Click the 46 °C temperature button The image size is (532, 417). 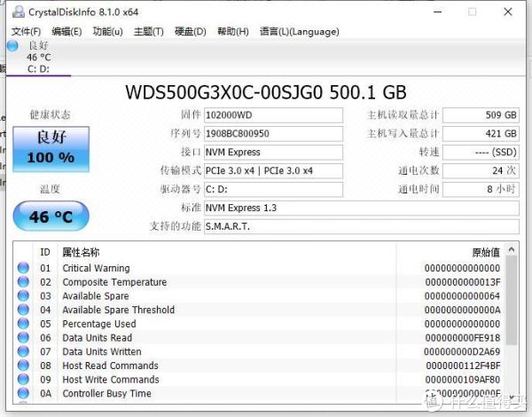[51, 216]
